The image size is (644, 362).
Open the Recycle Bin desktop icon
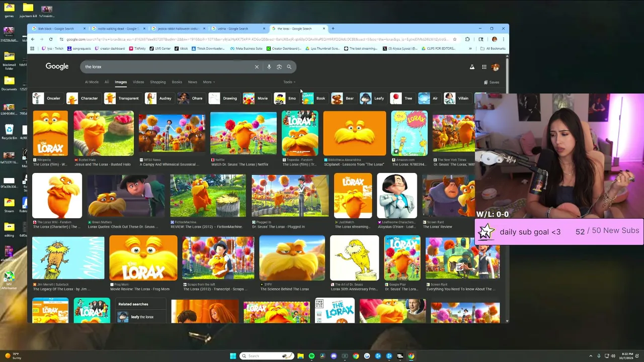pyautogui.click(x=9, y=132)
